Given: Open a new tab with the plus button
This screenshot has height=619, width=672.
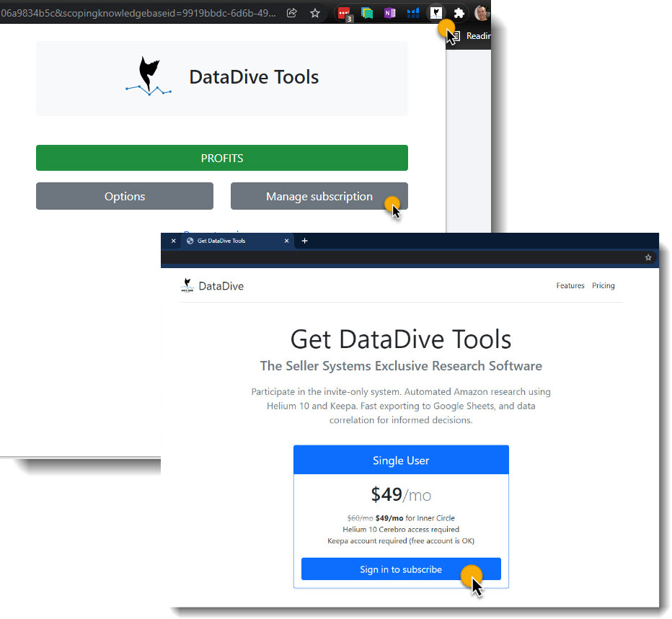Looking at the screenshot, I should click(x=305, y=241).
